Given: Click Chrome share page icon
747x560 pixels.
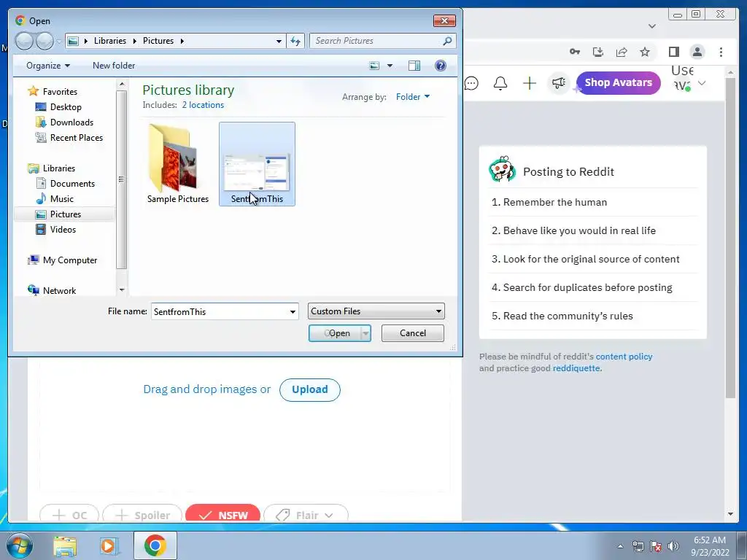Looking at the screenshot, I should click(x=622, y=52).
